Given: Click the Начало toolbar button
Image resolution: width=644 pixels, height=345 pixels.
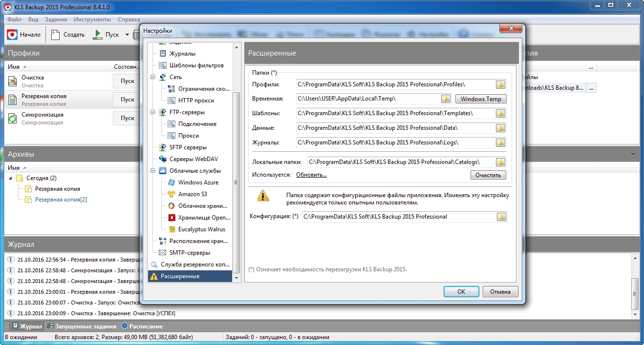Looking at the screenshot, I should [x=24, y=35].
